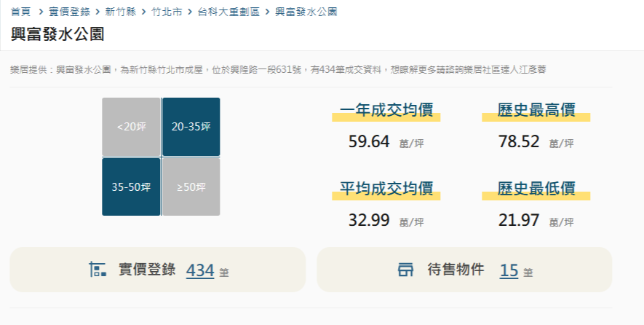
Task: Click the 實價登錄 434筆 button
Action: pyautogui.click(x=158, y=270)
